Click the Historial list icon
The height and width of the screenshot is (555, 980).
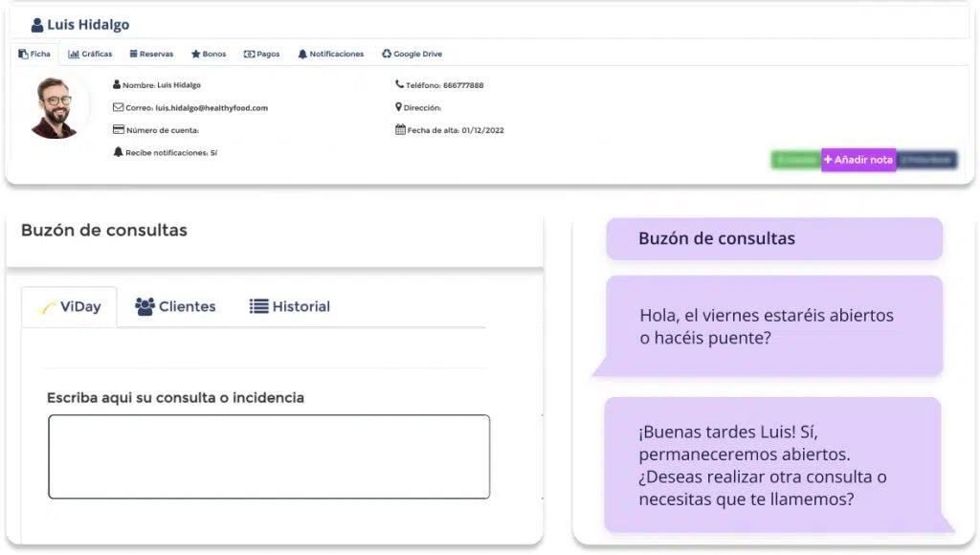[x=258, y=307]
